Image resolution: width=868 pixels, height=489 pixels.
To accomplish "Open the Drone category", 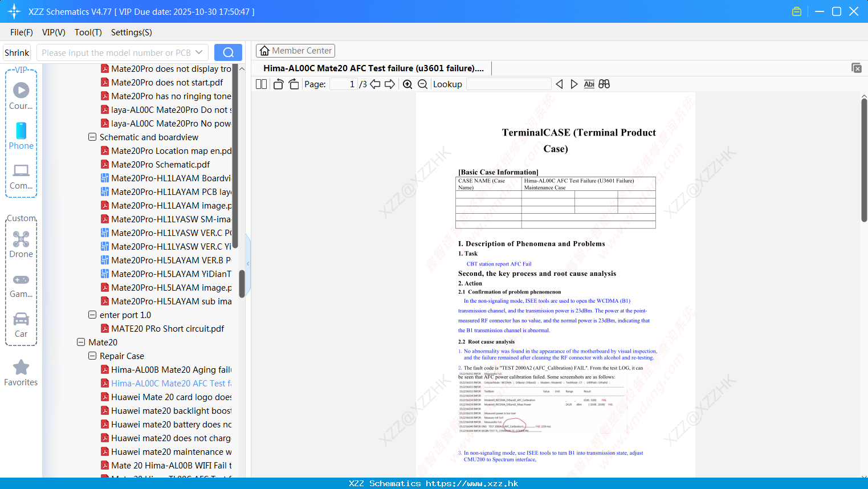I will (x=21, y=244).
